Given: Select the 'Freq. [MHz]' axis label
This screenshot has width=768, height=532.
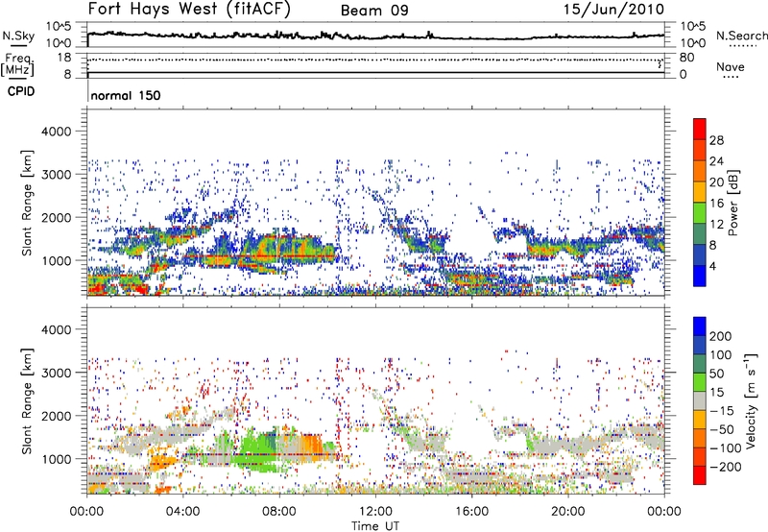Looking at the screenshot, I should (x=17, y=65).
